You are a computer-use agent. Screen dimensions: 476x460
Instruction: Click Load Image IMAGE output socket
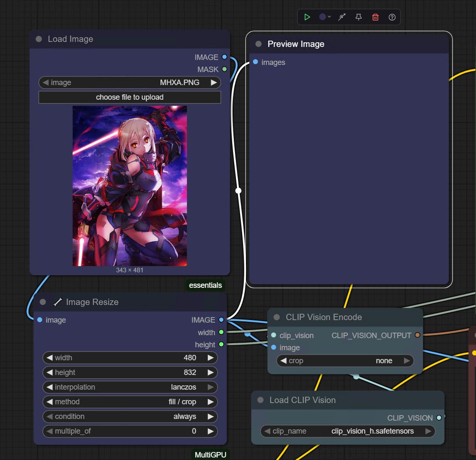pyautogui.click(x=224, y=57)
